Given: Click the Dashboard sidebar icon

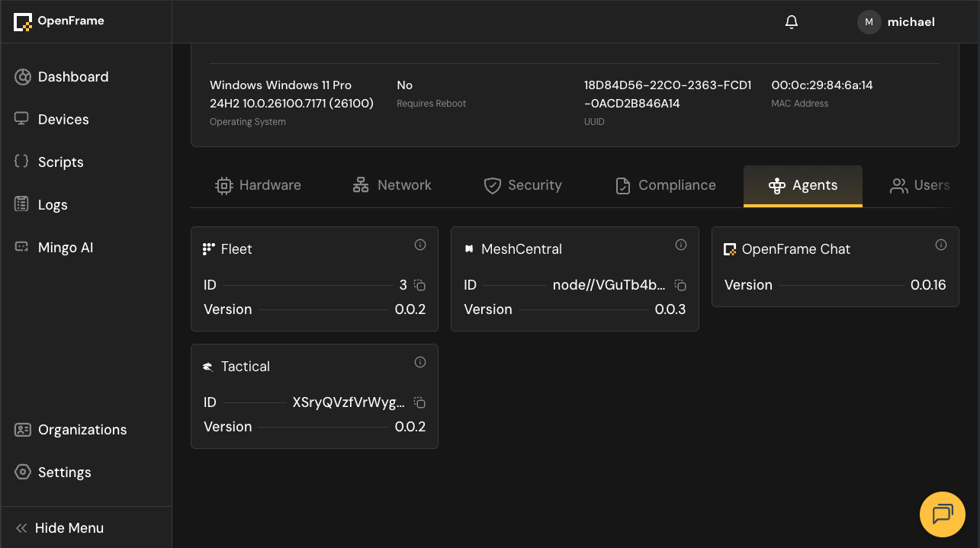Looking at the screenshot, I should 23,77.
